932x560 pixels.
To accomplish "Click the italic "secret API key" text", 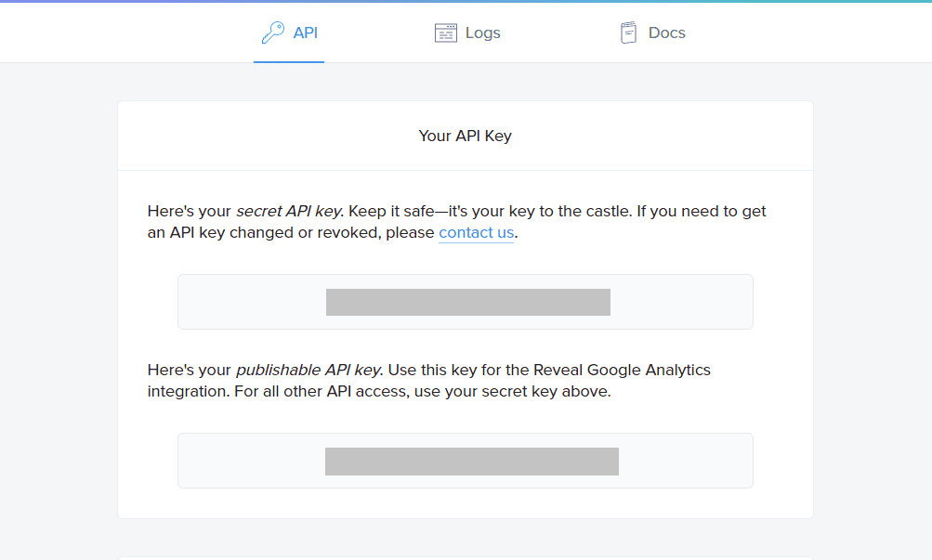I will [288, 212].
